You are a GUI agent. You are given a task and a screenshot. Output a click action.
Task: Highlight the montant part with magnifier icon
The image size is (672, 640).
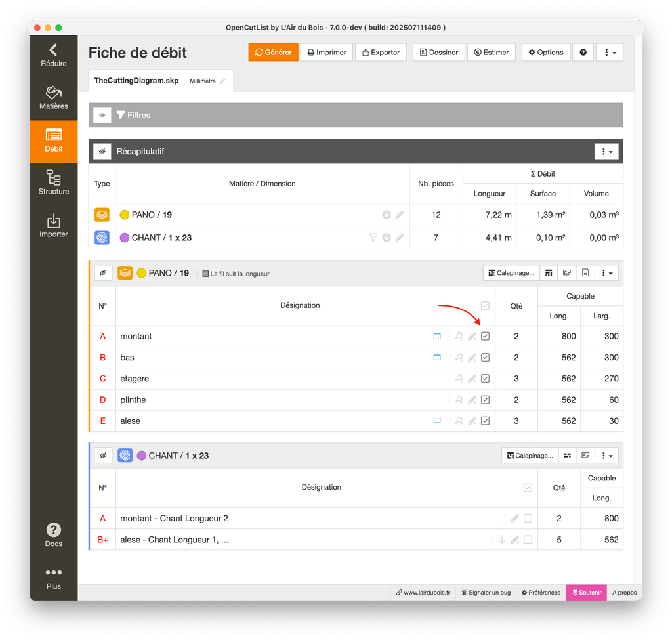pos(459,336)
